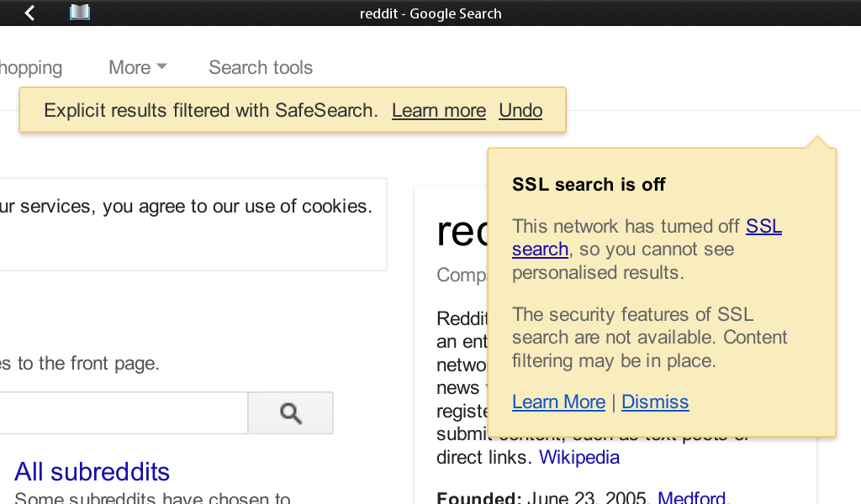Click Learn More in SSL popup
Viewport: 861px width, 504px height.
(558, 402)
